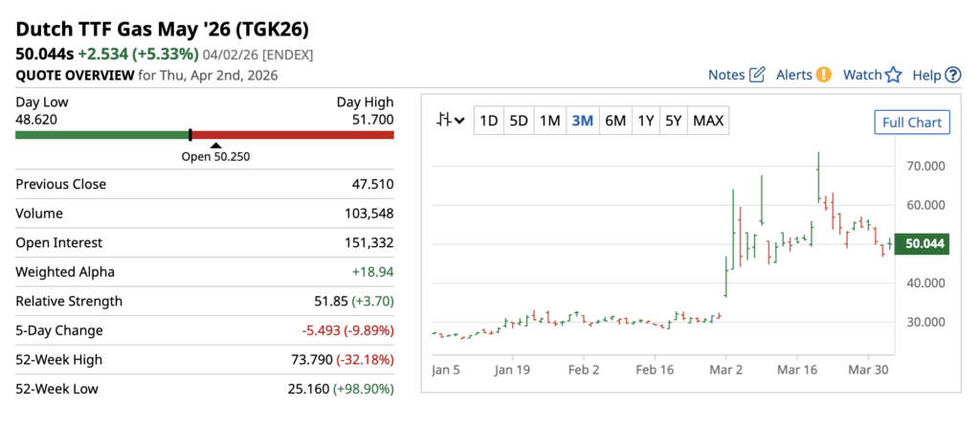Display the MAX chart history

tap(708, 121)
